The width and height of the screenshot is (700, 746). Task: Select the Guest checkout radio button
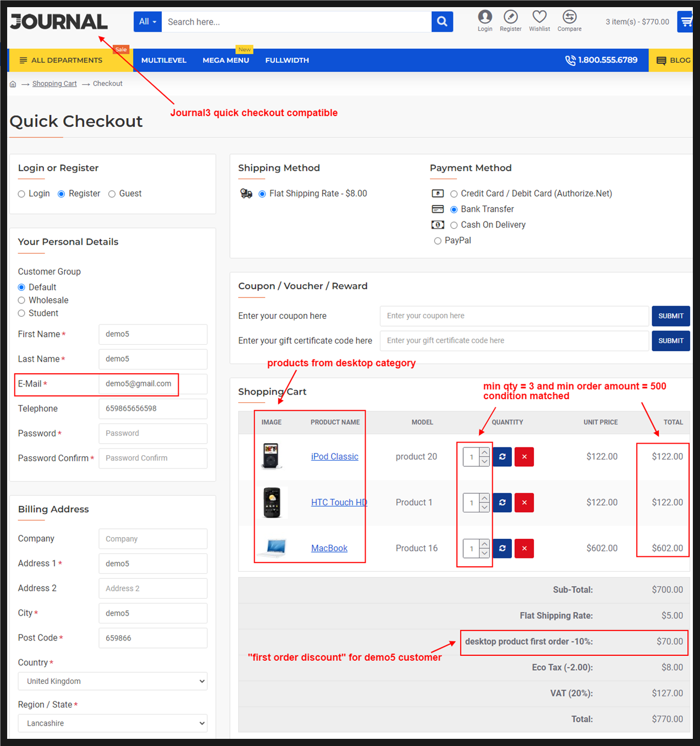tap(112, 194)
